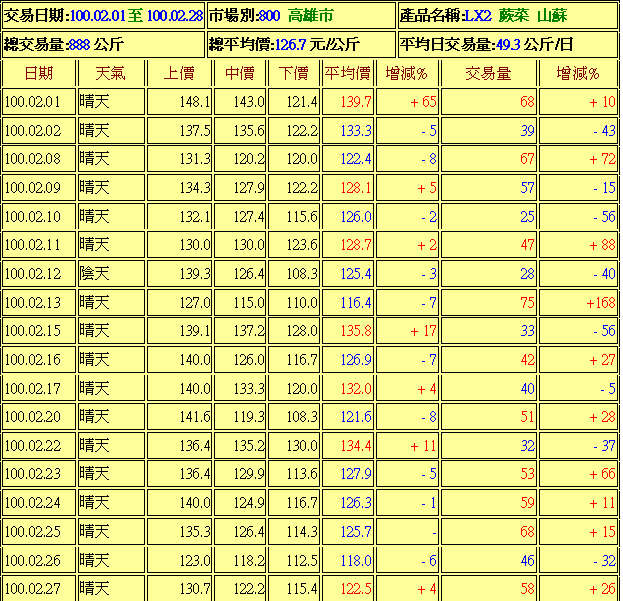
Task: Click the 交易量 column header
Action: pyautogui.click(x=488, y=73)
